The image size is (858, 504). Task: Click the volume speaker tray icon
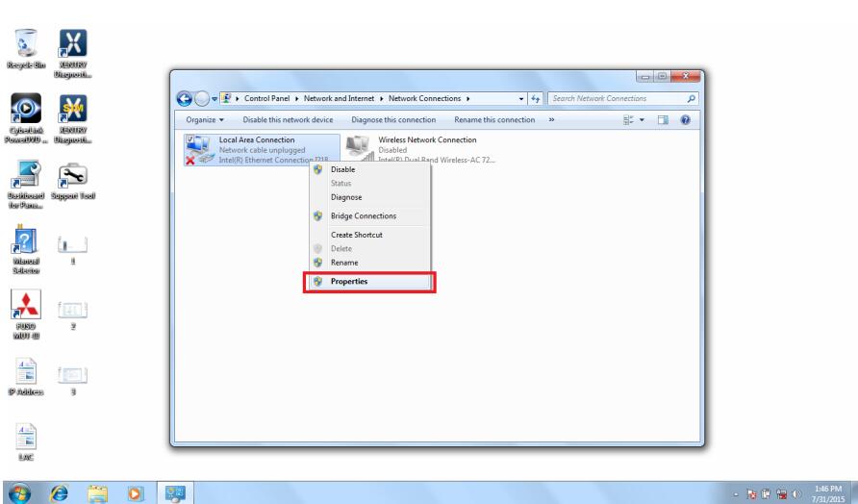click(796, 494)
